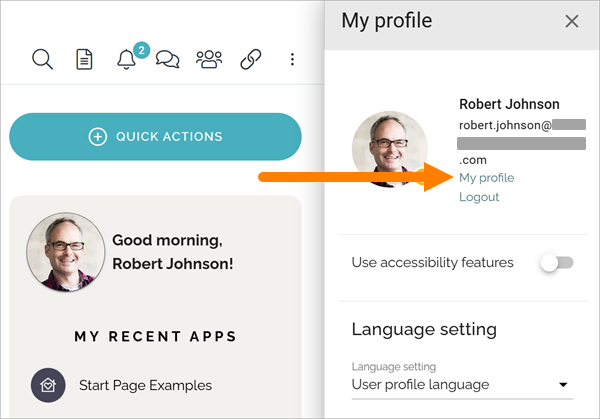Viewport: 600px width, 419px height.
Task: Click the chain link icon
Action: 251,59
